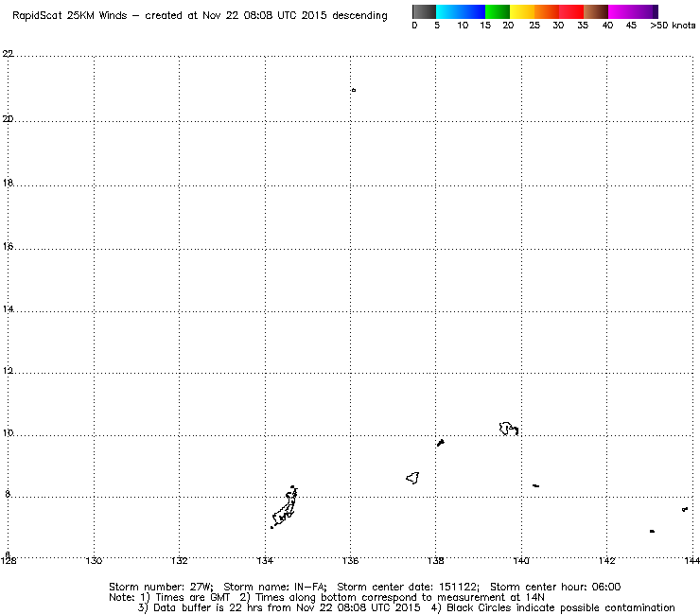The height and width of the screenshot is (615, 700).
Task: Click the tiny island dot near 138E 9.7N
Action: [441, 443]
